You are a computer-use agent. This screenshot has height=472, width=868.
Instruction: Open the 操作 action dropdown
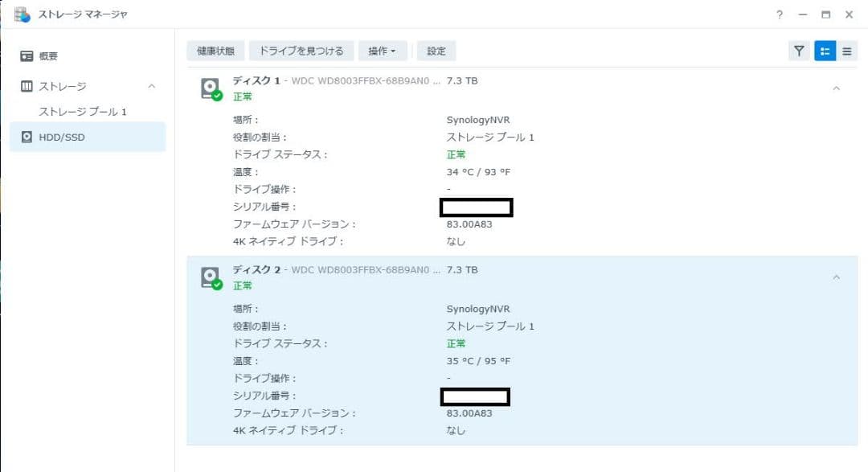(383, 50)
